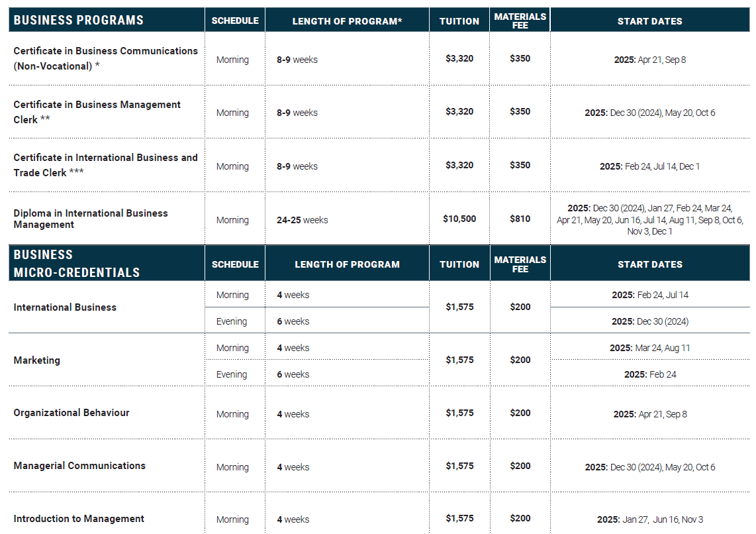Open Diploma in International Business Management
This screenshot has height=534, width=756.
click(91, 219)
